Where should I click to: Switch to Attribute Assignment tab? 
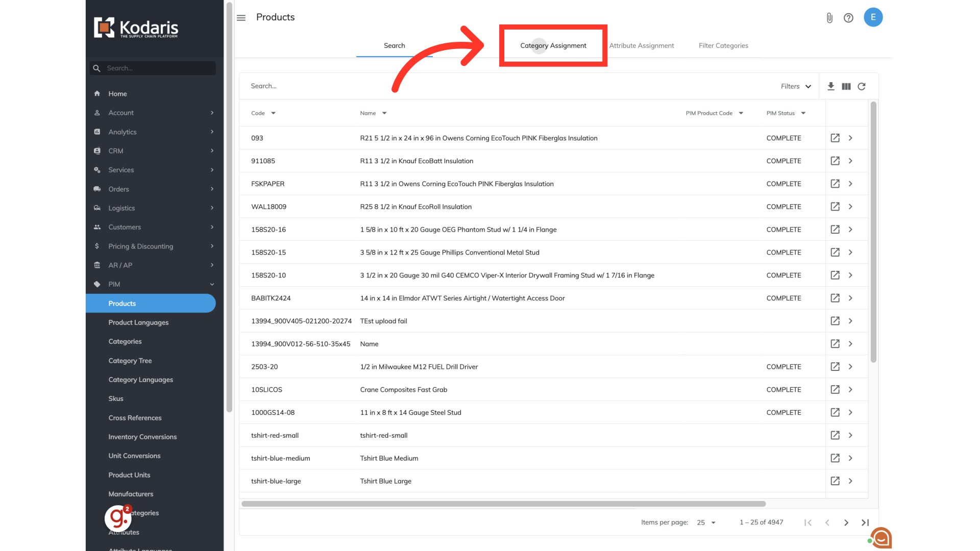click(x=642, y=45)
